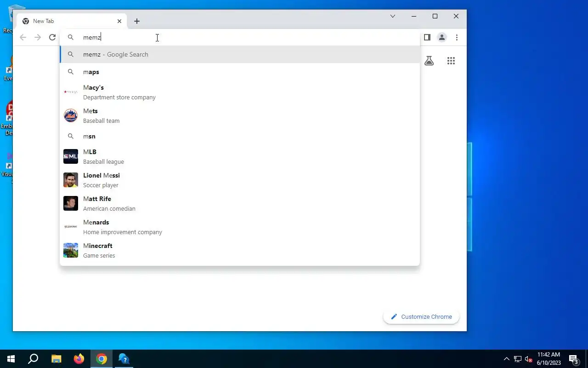
Task: Select the Macy's suggestion
Action: tap(240, 92)
